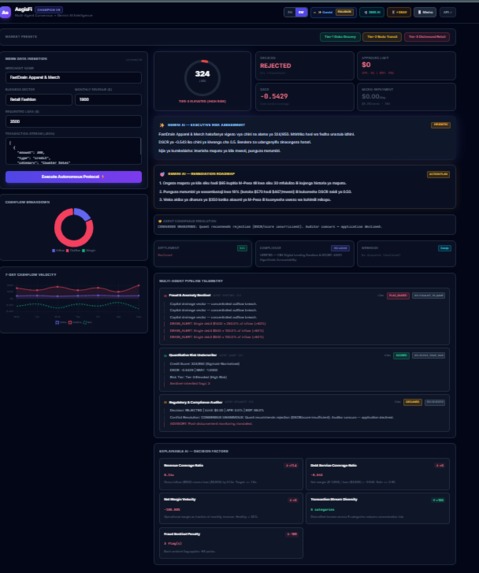Click Fraud & Anomaly Sentinel status dot
The image size is (479, 573).
click(165, 296)
